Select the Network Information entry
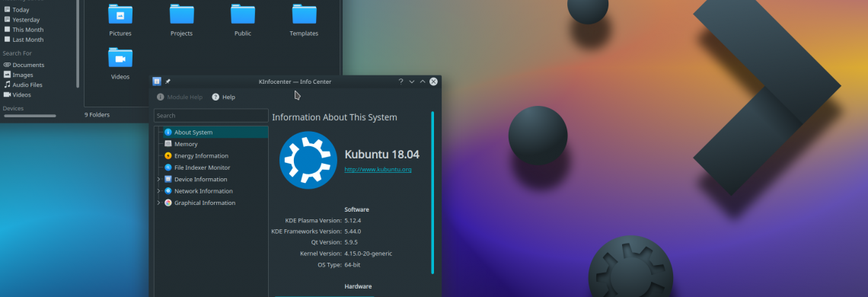 pos(203,190)
